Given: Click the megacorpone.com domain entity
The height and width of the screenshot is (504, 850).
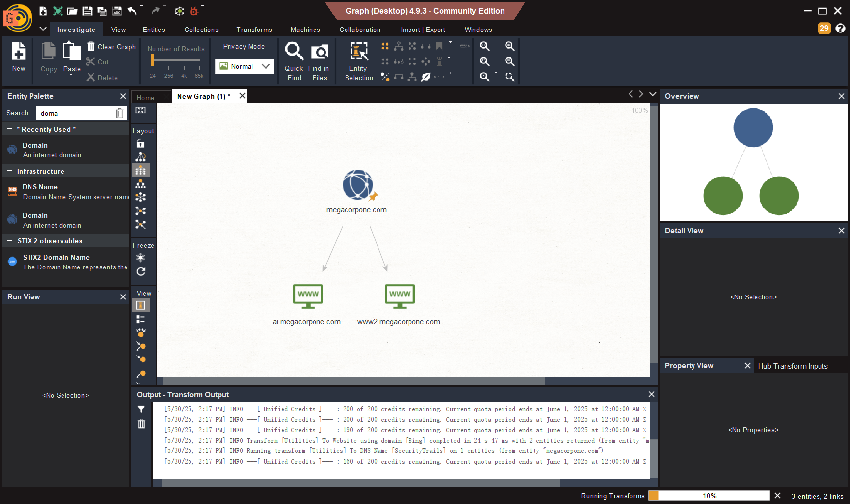Looking at the screenshot, I should (358, 184).
